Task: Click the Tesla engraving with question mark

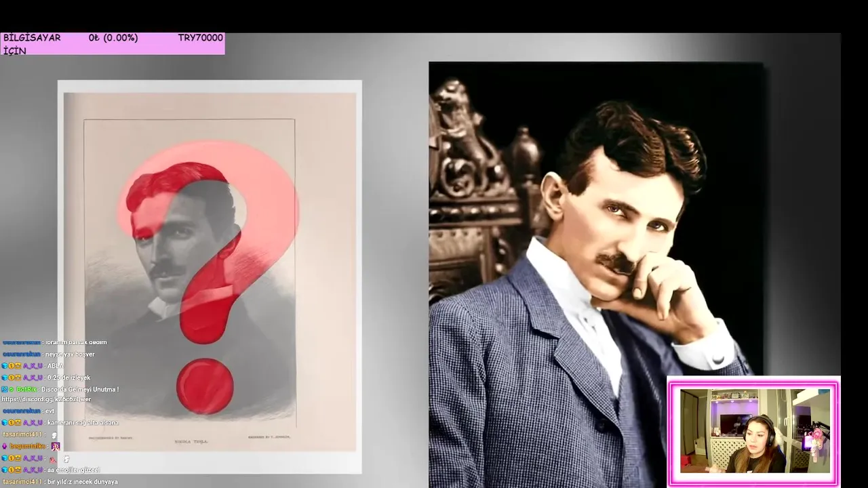Action: click(210, 277)
